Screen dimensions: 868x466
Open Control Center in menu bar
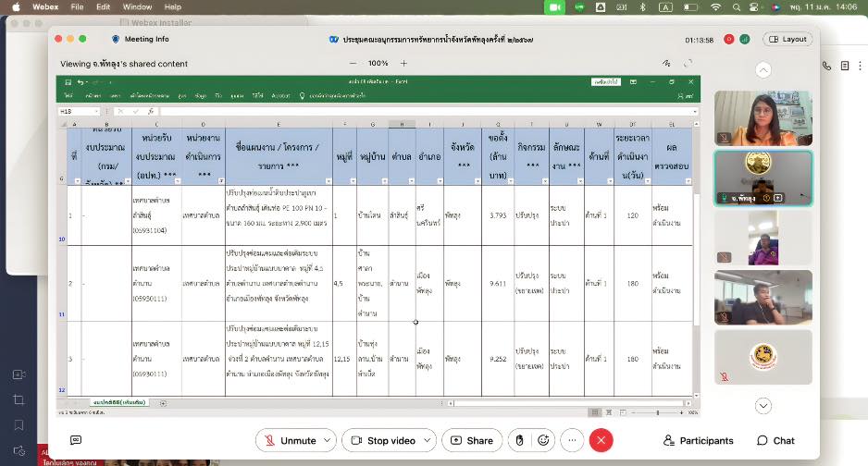coord(754,7)
